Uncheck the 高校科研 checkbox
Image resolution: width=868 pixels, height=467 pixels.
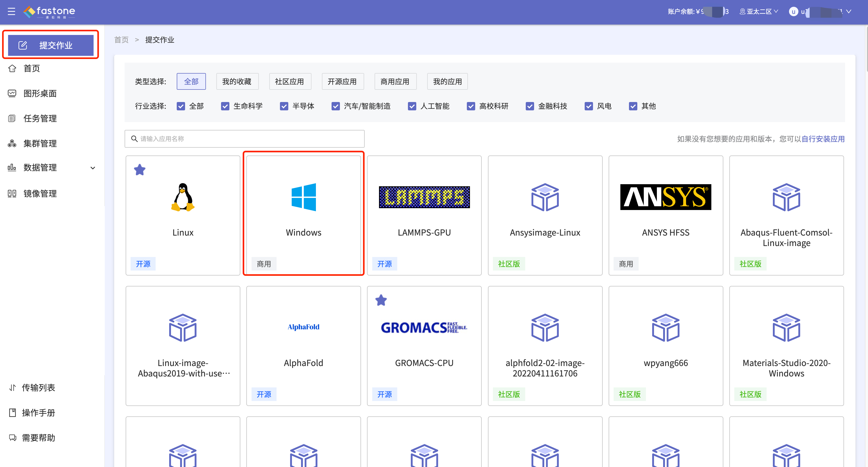[471, 106]
